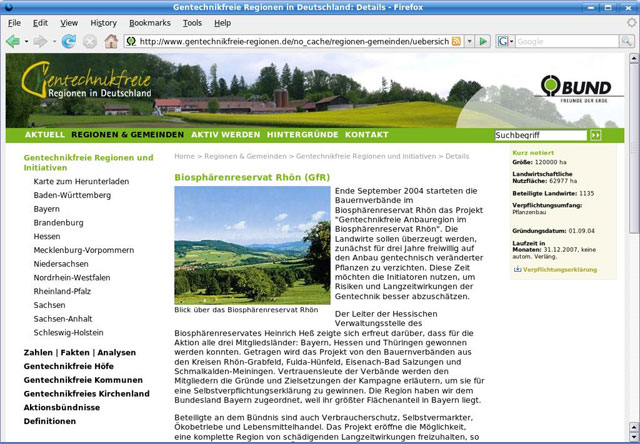Click the search magnifier icon
The image size is (640, 444).
coord(626,41)
